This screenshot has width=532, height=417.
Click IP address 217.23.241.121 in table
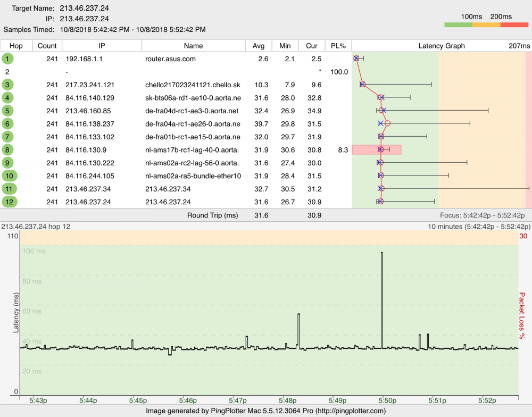point(90,85)
